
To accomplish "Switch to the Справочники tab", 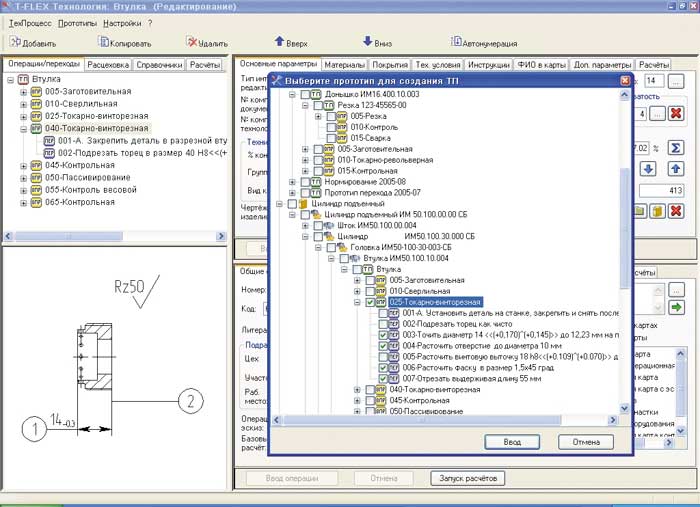I will (158, 65).
